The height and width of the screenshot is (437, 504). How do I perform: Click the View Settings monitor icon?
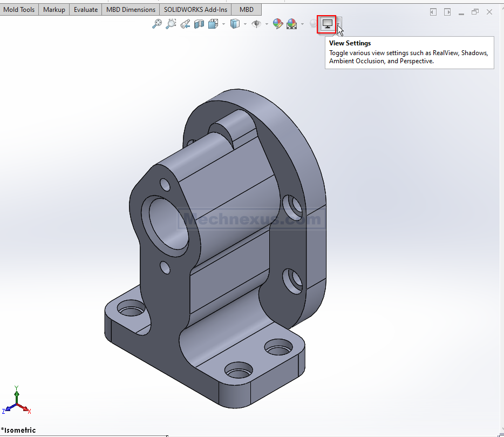pos(327,24)
